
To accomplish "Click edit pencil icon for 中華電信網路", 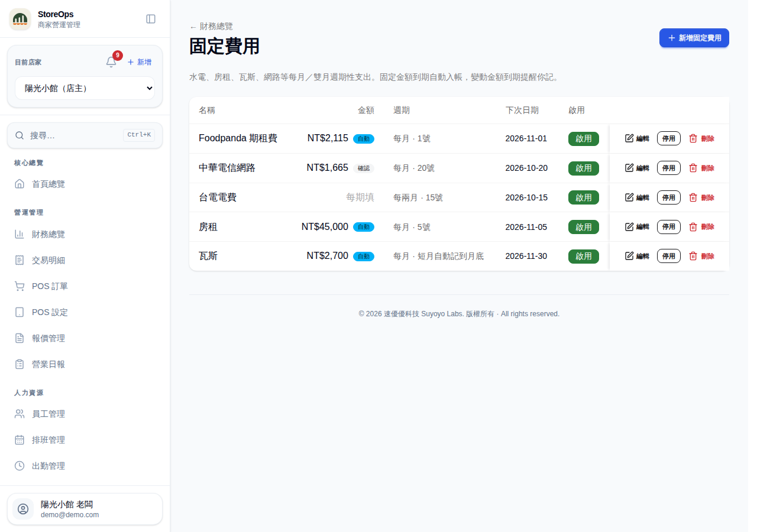I will pyautogui.click(x=629, y=168).
